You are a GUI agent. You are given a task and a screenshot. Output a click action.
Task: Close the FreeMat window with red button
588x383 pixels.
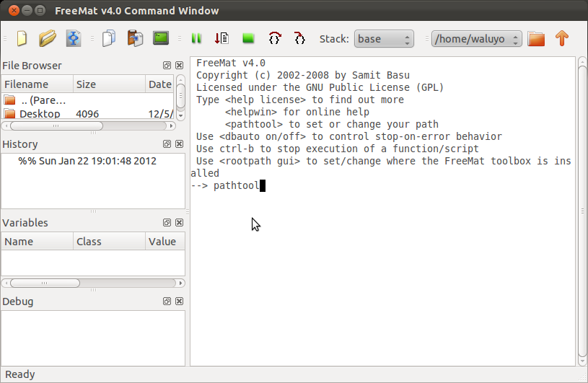(14, 11)
